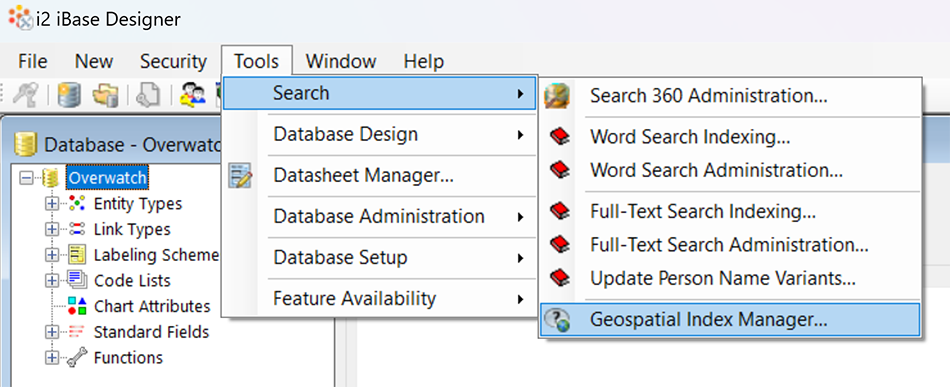This screenshot has height=387, width=950.
Task: Expand the Labeling Schemes node
Action: coord(51,255)
